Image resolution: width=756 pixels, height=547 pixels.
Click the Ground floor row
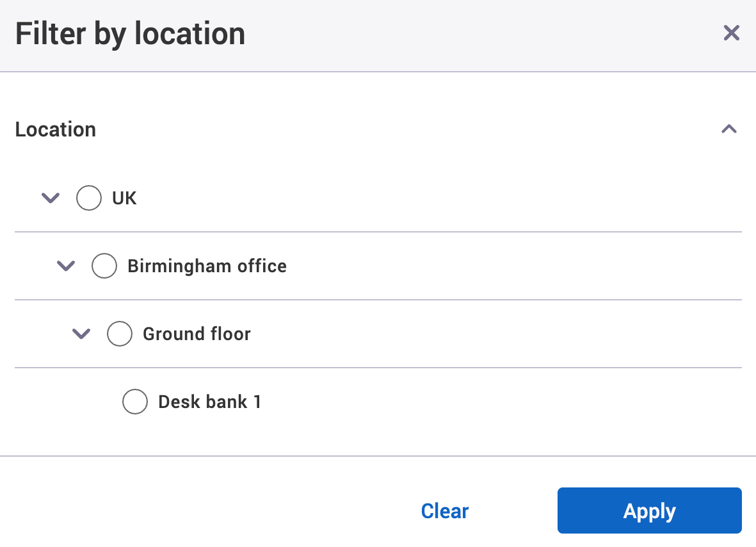(x=196, y=334)
